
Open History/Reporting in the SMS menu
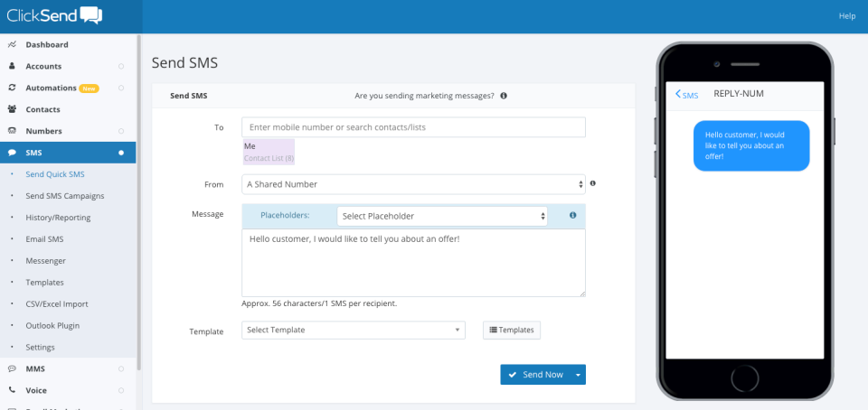click(58, 218)
